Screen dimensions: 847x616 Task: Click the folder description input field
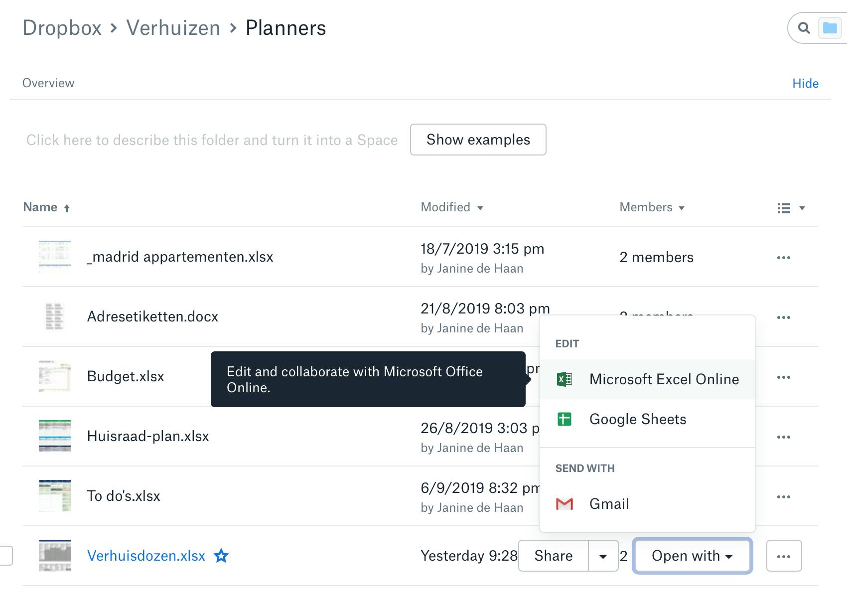(x=212, y=140)
